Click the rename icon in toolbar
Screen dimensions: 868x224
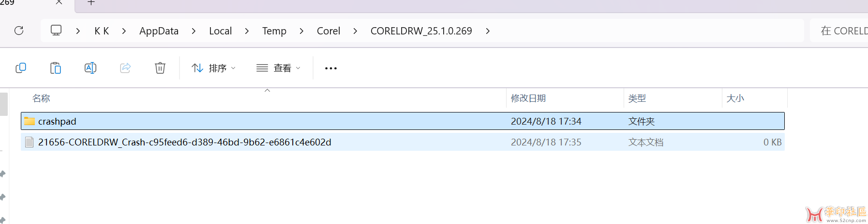click(x=90, y=68)
